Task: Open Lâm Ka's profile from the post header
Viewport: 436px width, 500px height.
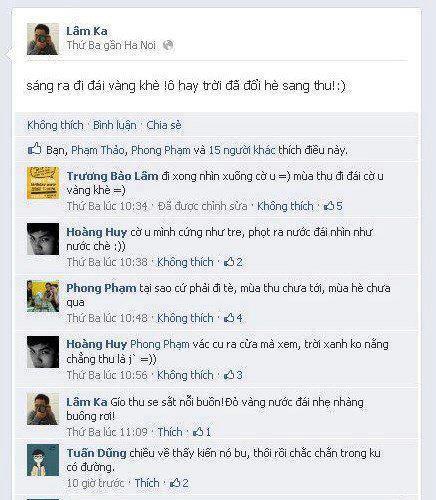Action: pos(87,31)
